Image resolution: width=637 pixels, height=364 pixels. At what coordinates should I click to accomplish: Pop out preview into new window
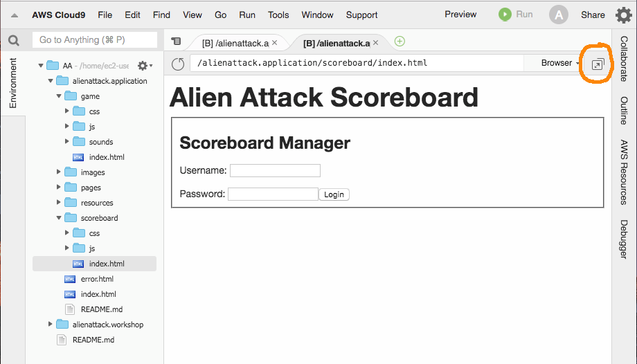coord(598,64)
